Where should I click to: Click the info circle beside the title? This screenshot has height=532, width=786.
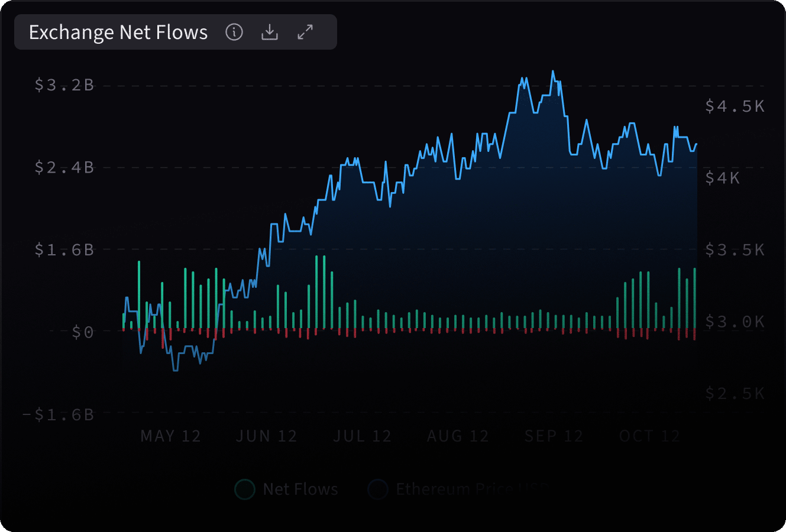pyautogui.click(x=234, y=33)
